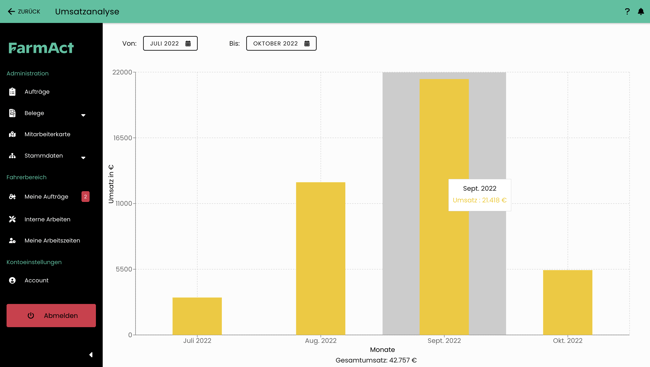Viewport: 650px width, 367px height.
Task: Click the Monate axis label
Action: [x=382, y=350]
